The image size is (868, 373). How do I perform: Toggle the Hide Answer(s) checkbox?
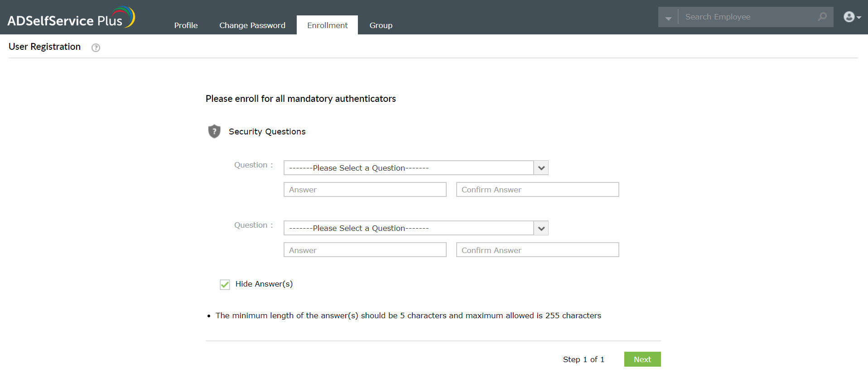click(225, 284)
